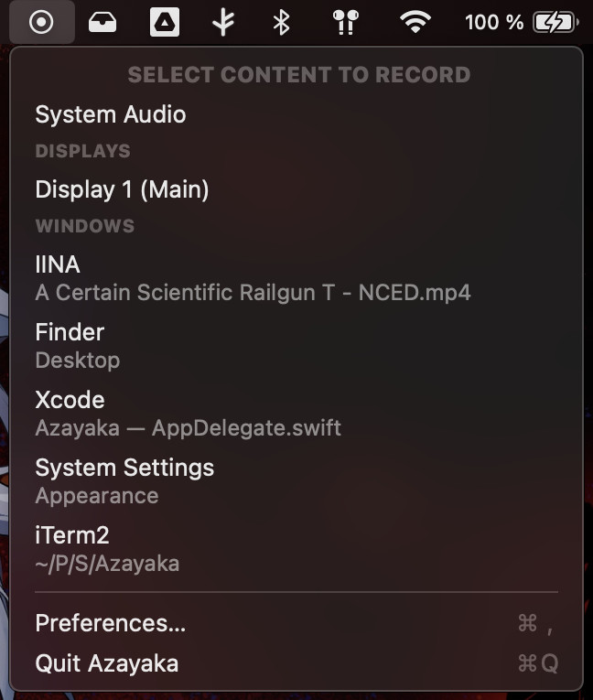Select the Finder Desktop window

[x=296, y=346]
